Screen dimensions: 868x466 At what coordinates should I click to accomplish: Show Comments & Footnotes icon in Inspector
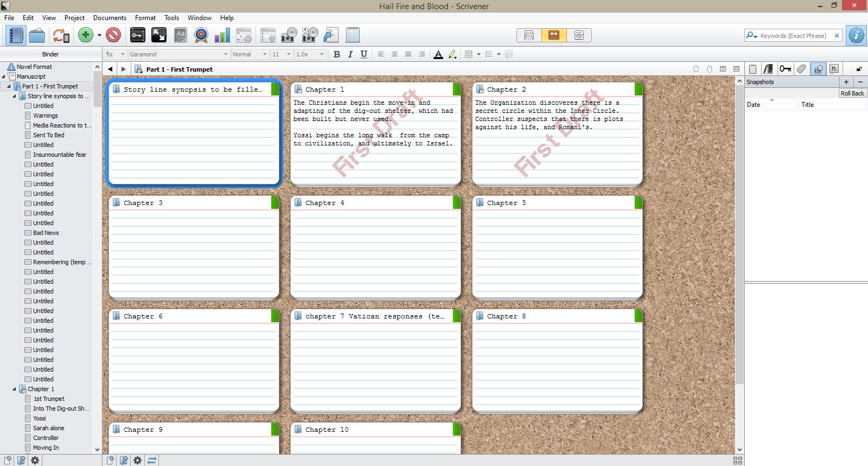point(834,69)
